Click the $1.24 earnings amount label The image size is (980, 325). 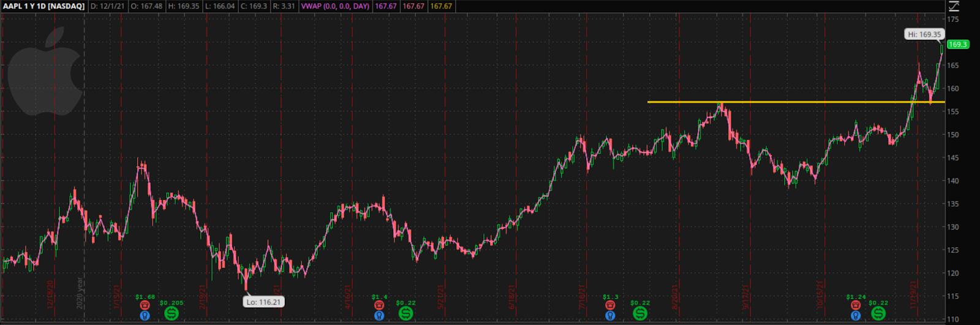point(856,297)
